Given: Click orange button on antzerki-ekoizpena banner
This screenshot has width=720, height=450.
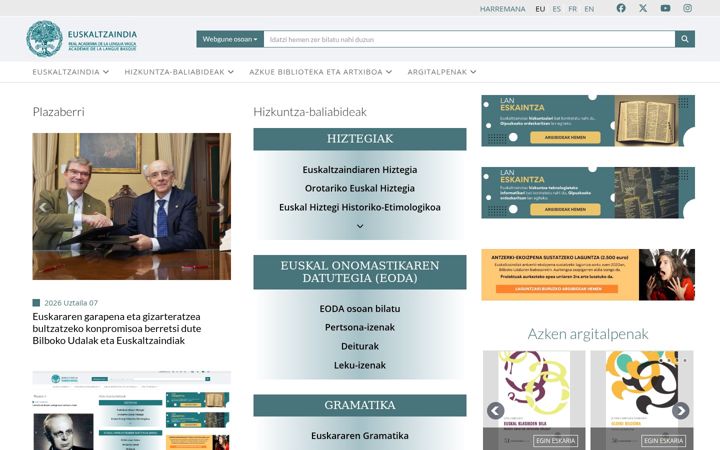Looking at the screenshot, I should (x=557, y=289).
